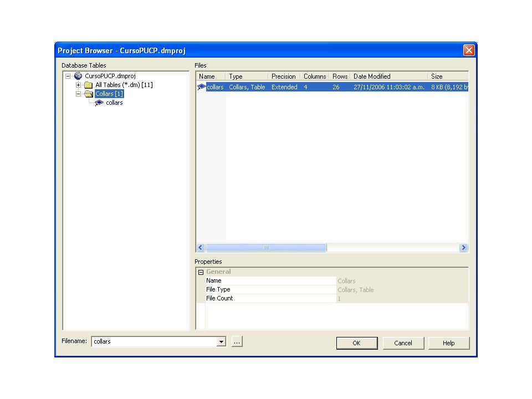Click the date '27/11/2006 11:03:02 a.m.' cell
532x399 pixels.
389,87
